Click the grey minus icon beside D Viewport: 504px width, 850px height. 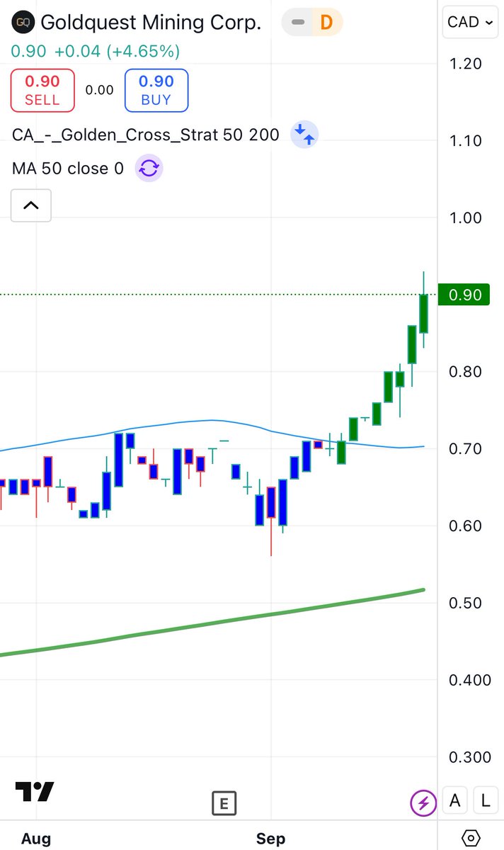coord(299,22)
